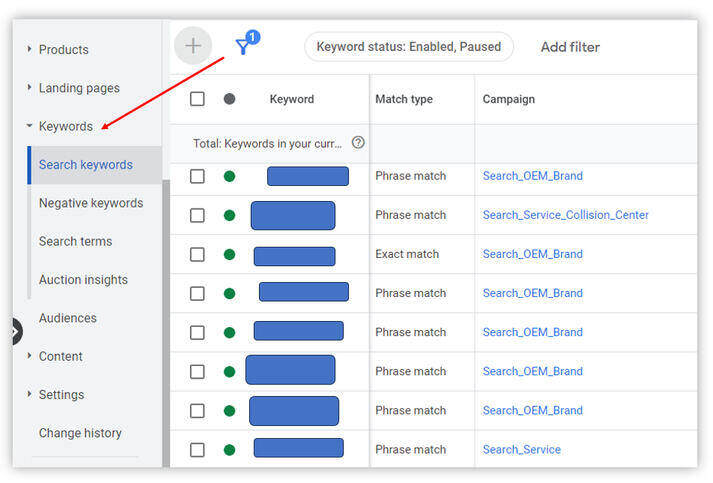Screen dimensions: 713x483
Task: Edit the Keyword status: Enabled, Paused filter
Action: 409,46
